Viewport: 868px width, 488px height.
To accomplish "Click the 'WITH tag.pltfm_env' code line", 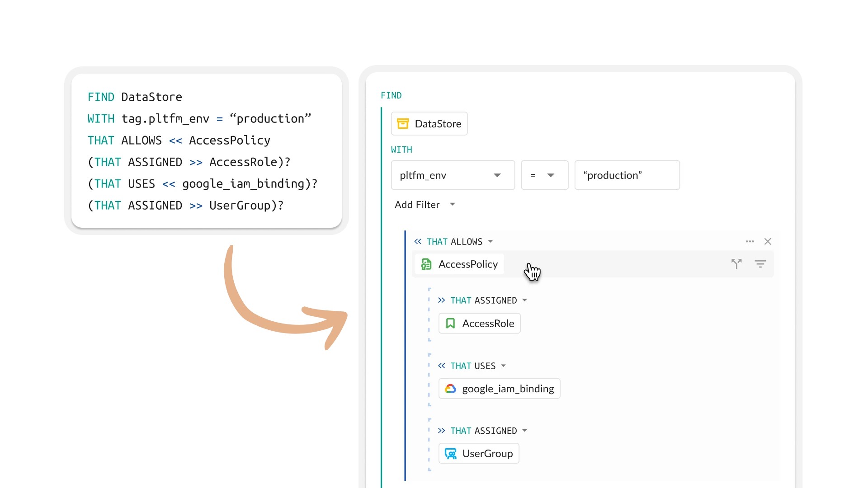I will tap(199, 119).
